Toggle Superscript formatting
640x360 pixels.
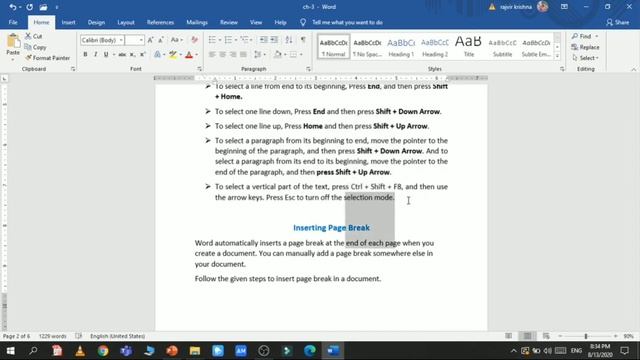tap(142, 54)
